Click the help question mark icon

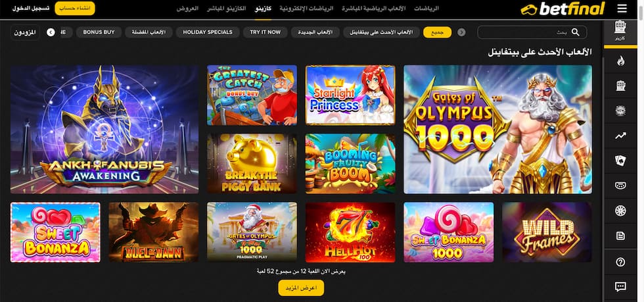pyautogui.click(x=620, y=262)
